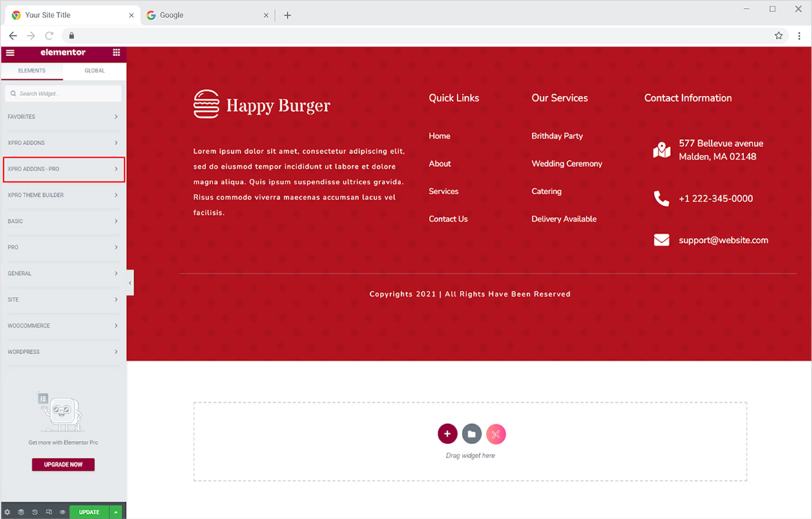This screenshot has width=812, height=519.
Task: Open page settings gear in bottom bar
Action: click(8, 512)
